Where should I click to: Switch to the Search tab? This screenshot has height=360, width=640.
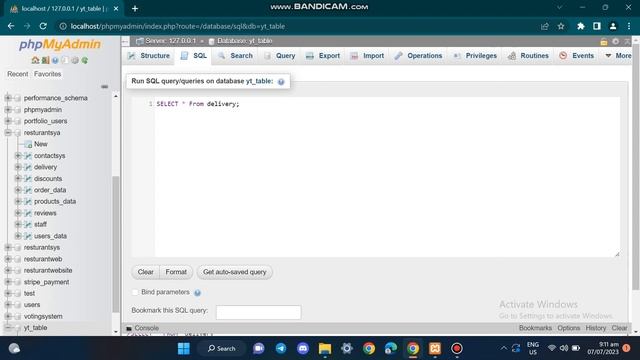235,56
